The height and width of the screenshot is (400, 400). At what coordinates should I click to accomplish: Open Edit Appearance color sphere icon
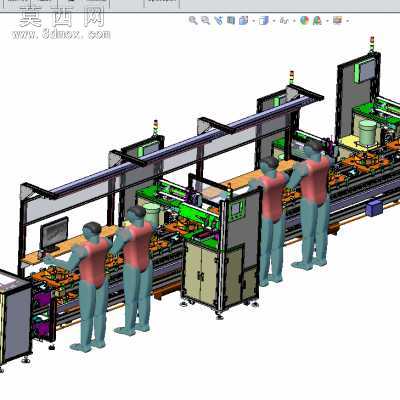click(x=304, y=21)
